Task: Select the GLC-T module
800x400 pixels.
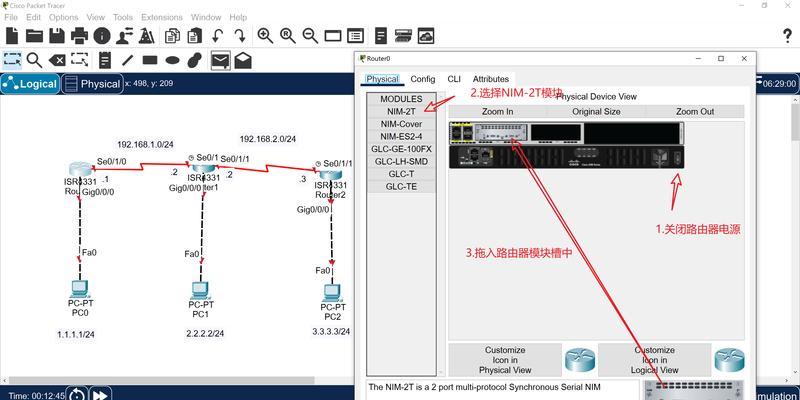Action: pos(402,174)
